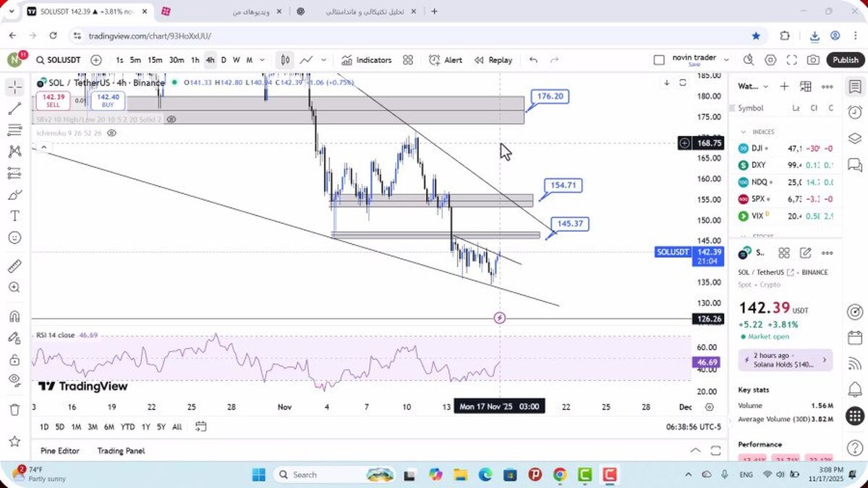Image resolution: width=868 pixels, height=488 pixels.
Task: Expand novin trader layout dropdown
Action: click(x=726, y=60)
